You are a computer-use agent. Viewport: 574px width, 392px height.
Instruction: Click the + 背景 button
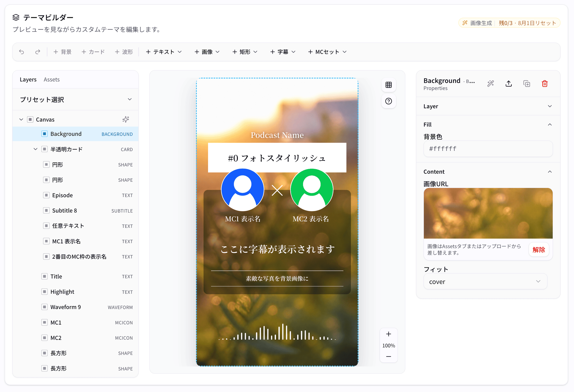tap(62, 52)
